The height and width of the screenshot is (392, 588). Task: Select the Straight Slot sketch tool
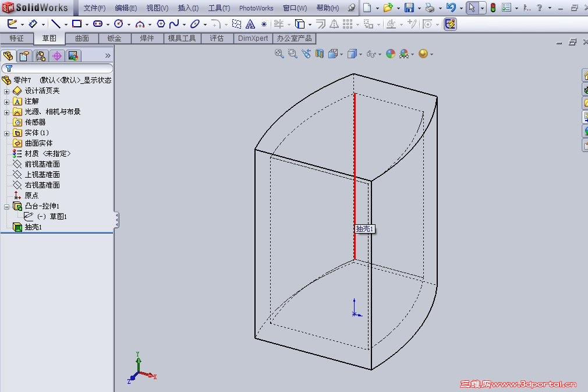click(97, 24)
